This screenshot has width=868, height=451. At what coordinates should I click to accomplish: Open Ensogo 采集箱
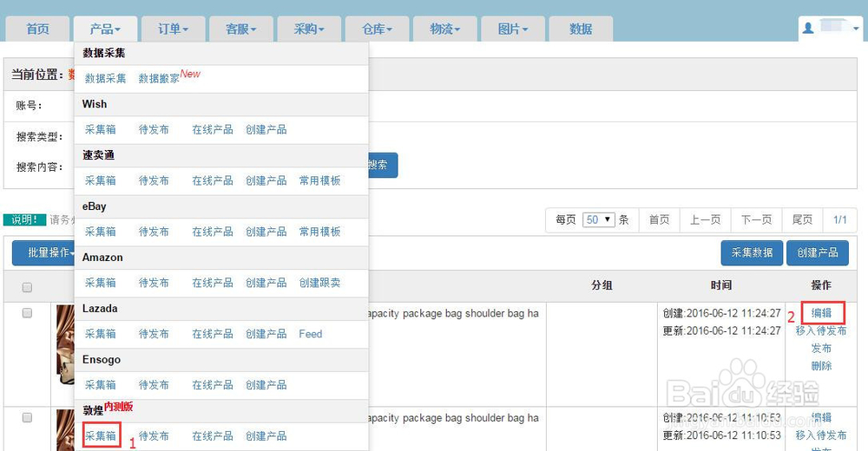[100, 385]
